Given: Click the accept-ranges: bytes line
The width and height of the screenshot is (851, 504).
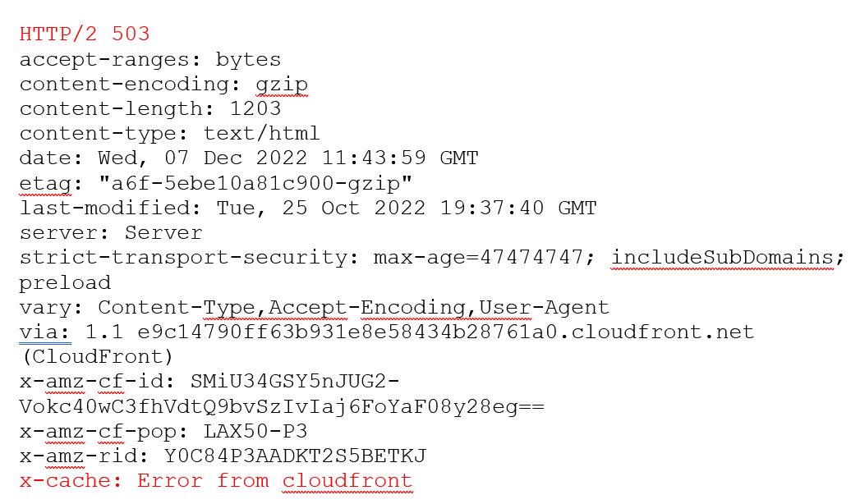Looking at the screenshot, I should [x=149, y=60].
